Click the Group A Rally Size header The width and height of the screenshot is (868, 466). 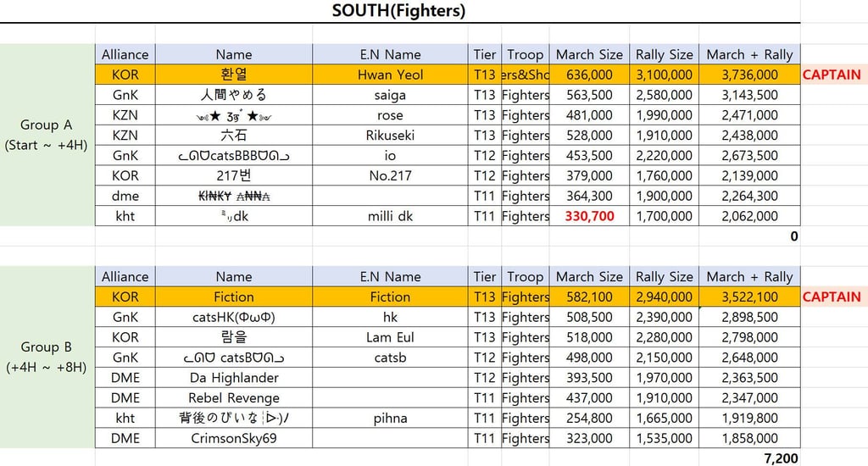664,54
